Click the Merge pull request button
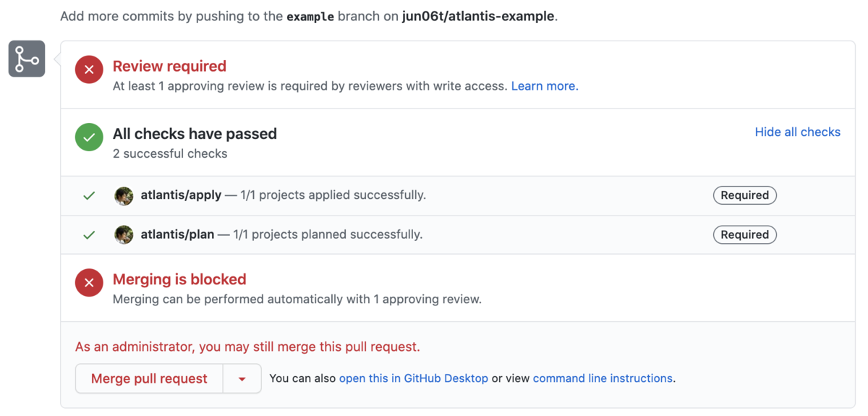Screen dimensions: 868x416 point(149,378)
